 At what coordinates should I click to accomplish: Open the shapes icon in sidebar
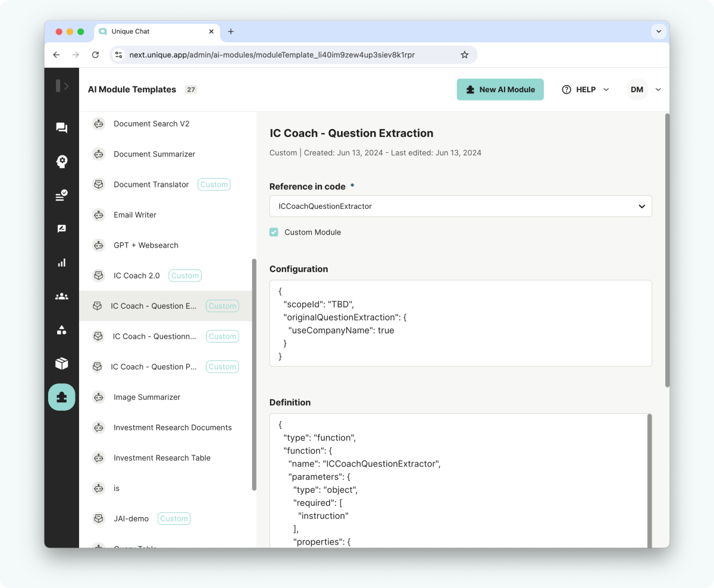pos(61,330)
